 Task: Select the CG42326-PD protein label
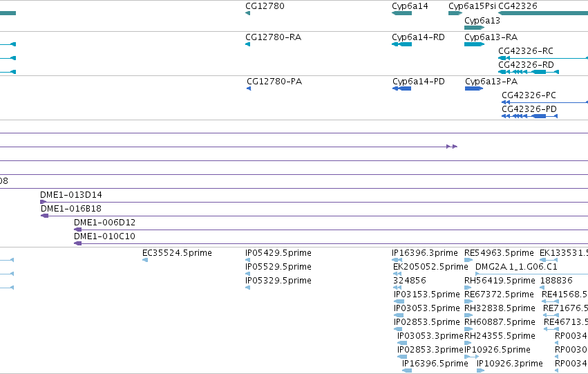pos(529,109)
